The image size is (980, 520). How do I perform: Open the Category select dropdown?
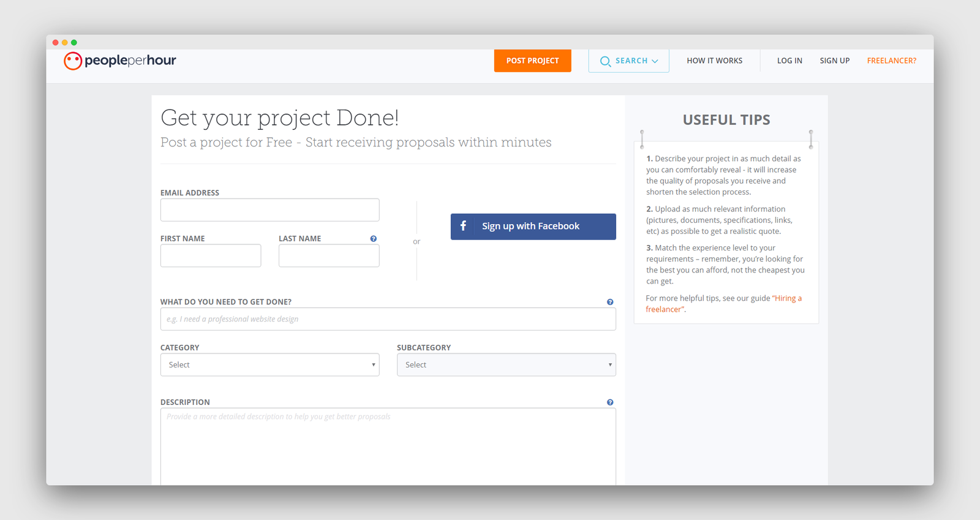(270, 364)
